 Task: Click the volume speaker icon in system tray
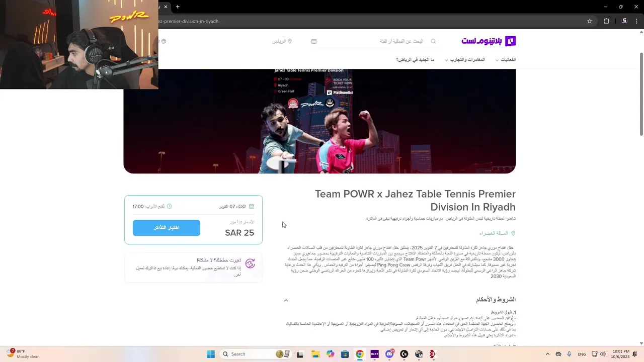click(603, 354)
